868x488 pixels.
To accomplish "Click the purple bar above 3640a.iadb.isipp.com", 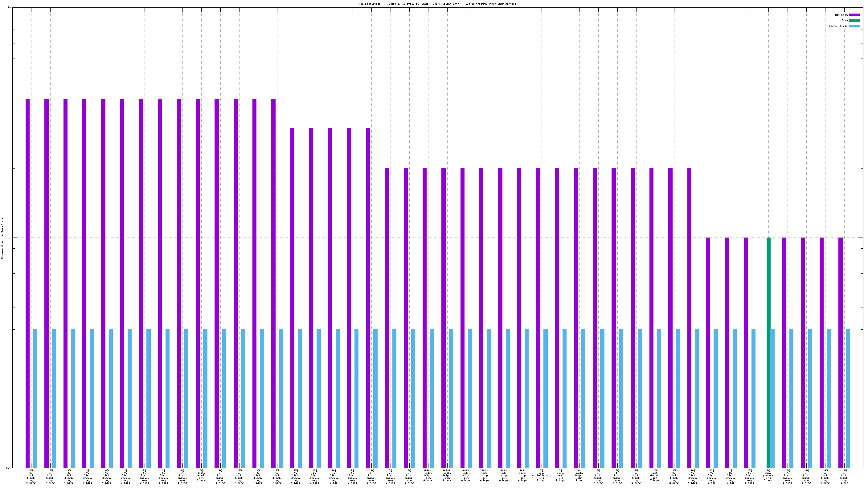I will (424, 318).
